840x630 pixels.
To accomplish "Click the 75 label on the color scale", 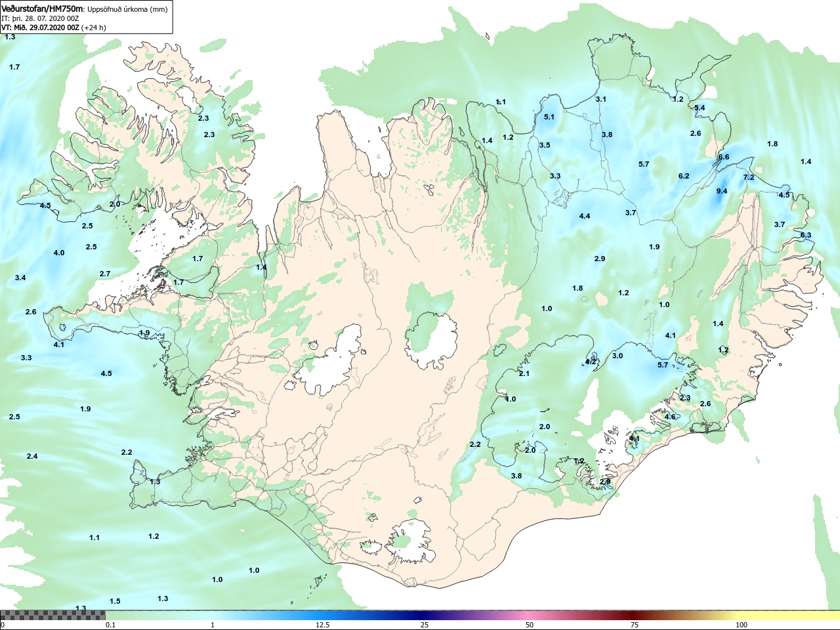I will click(635, 625).
